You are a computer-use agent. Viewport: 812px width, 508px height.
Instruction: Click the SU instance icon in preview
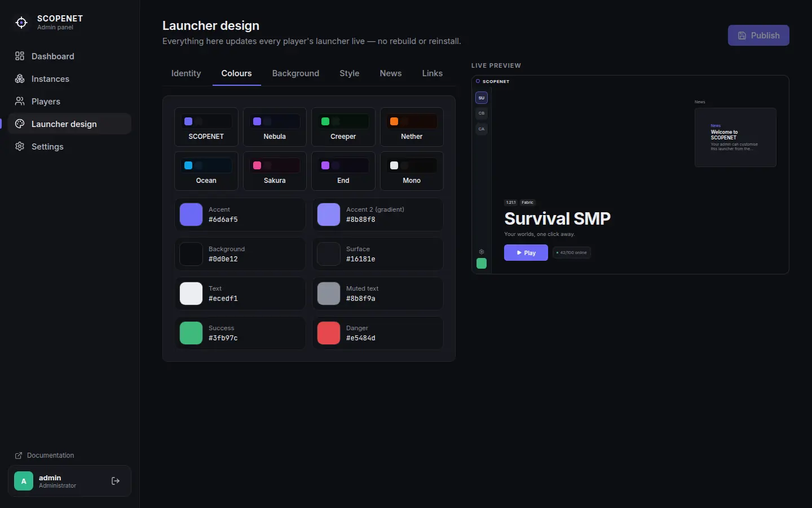pyautogui.click(x=482, y=98)
